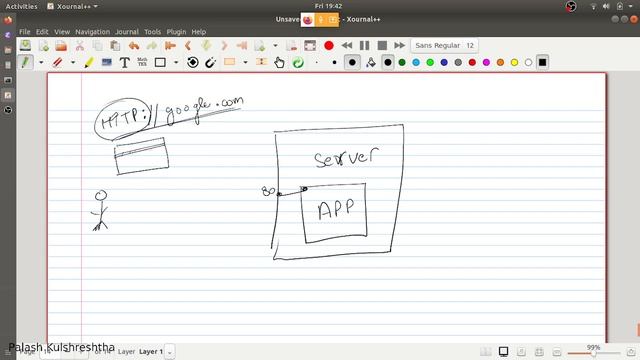Open the selection tool dropdown arrow

click(x=245, y=62)
